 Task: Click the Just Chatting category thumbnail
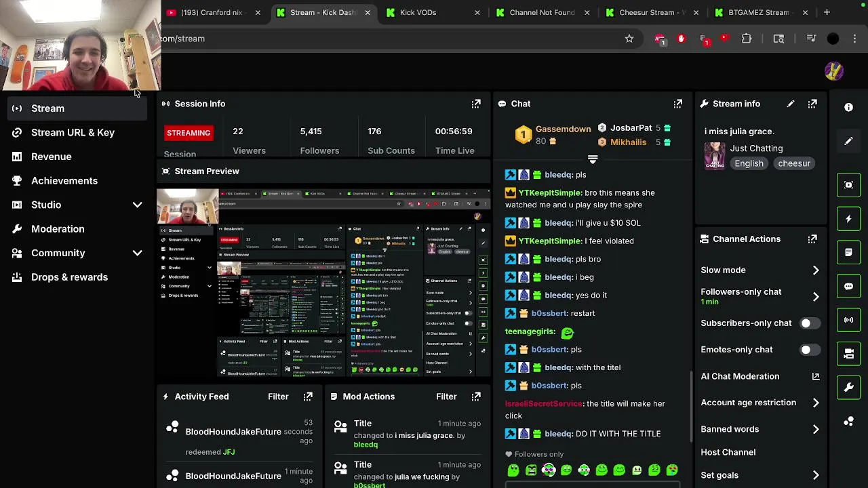715,156
